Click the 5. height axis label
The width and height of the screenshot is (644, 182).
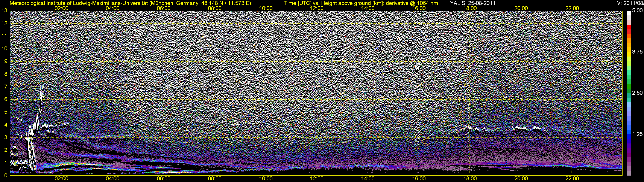pos(6,112)
